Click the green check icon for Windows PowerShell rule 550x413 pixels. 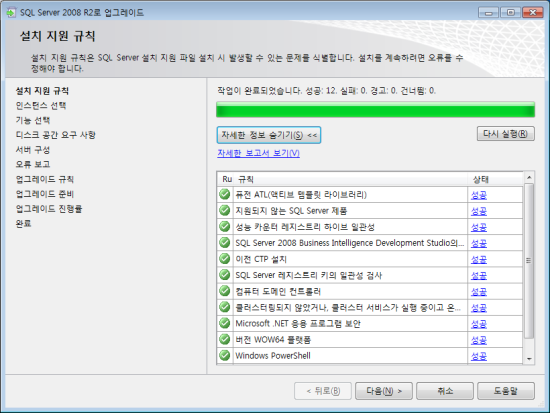224,355
